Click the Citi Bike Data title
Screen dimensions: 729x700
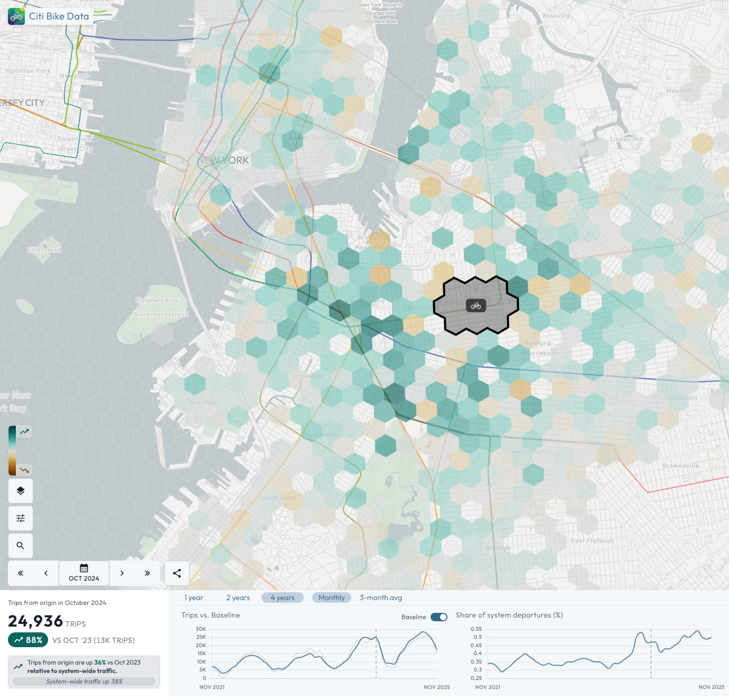coord(59,16)
